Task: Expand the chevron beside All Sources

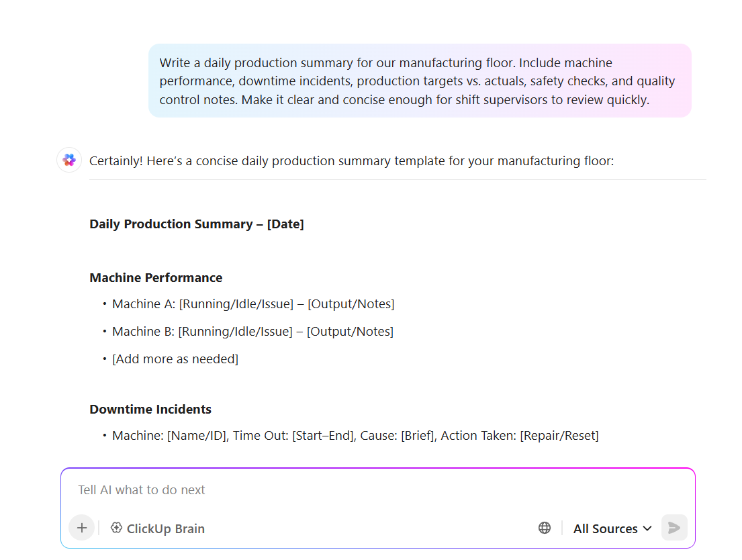Action: pyautogui.click(x=647, y=528)
